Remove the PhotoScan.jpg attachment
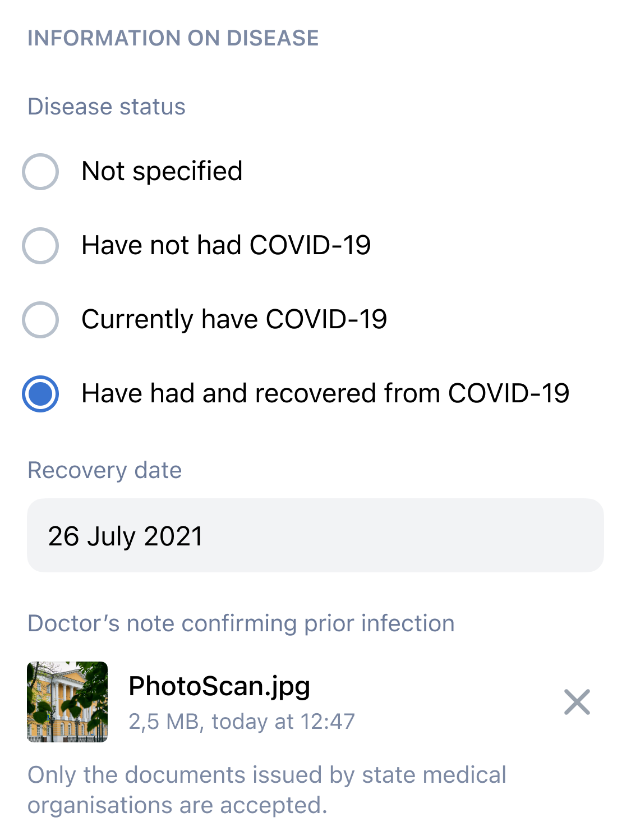Image resolution: width=631 pixels, height=840 pixels. [577, 702]
